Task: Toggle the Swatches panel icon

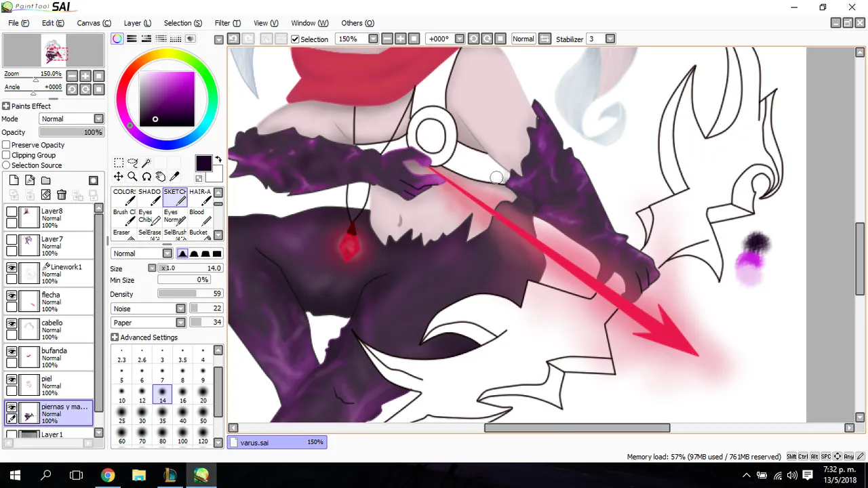Action: pyautogui.click(x=176, y=39)
